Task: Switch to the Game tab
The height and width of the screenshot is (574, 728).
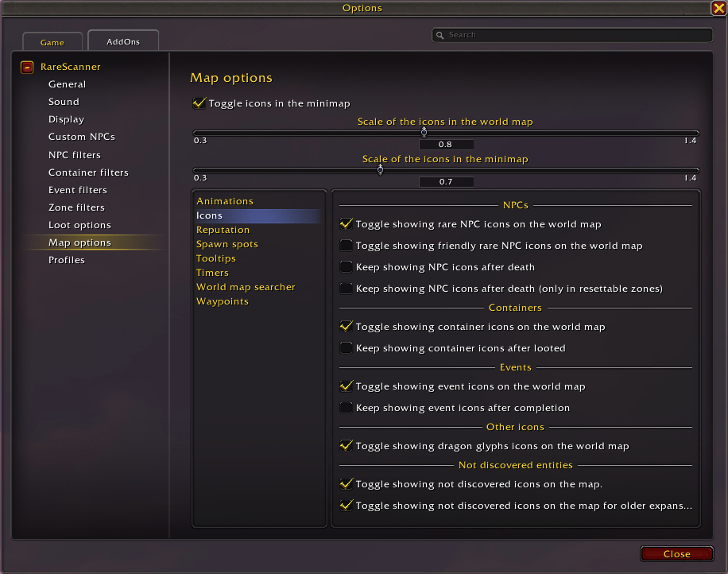Action: pos(52,42)
